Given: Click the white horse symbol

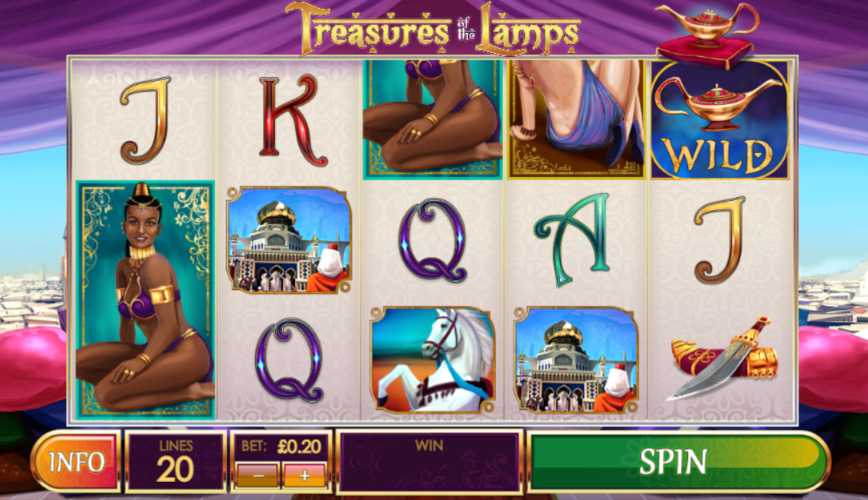Looking at the screenshot, I should click(433, 360).
